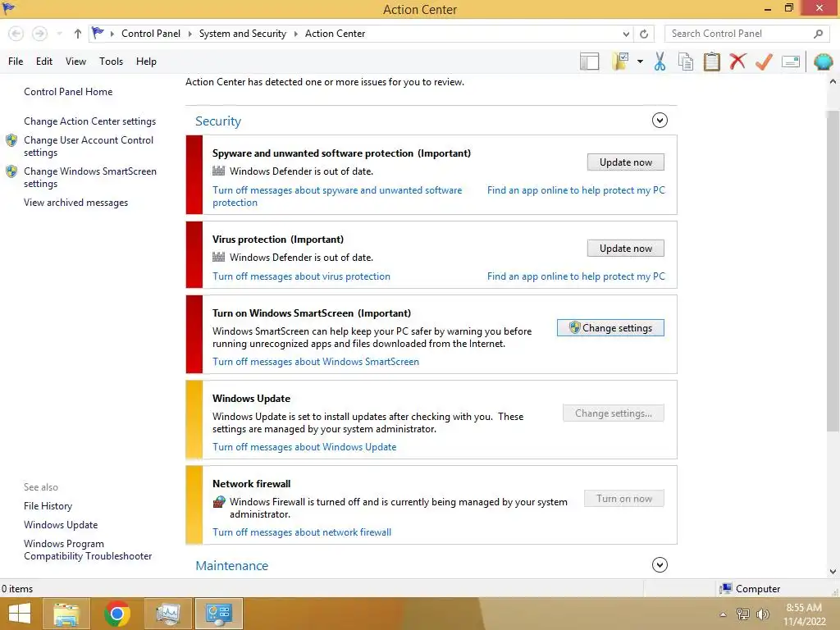Viewport: 840px width, 630px height.
Task: Click the Control Panel taskbar icon
Action: point(218,614)
